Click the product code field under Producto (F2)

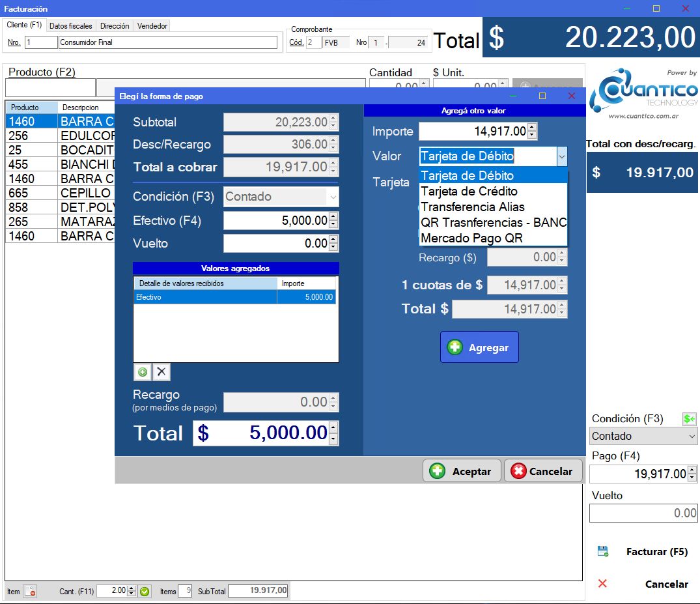coord(50,87)
